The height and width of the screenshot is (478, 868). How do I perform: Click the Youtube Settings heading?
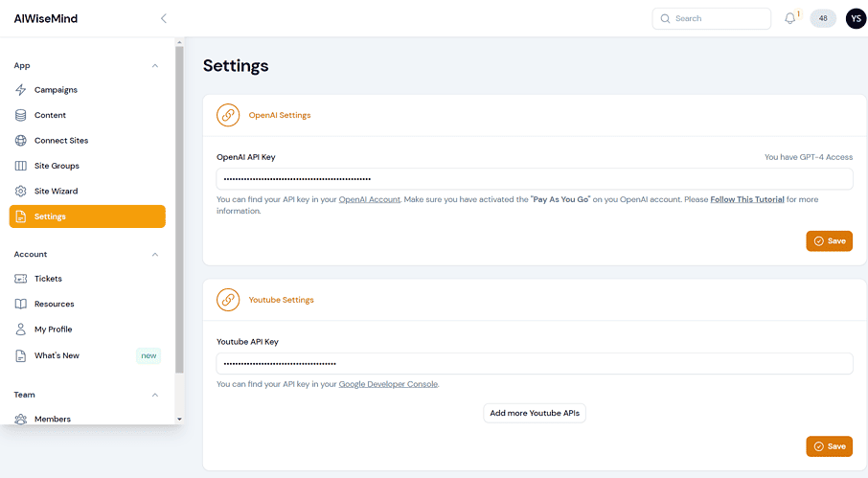(x=282, y=300)
